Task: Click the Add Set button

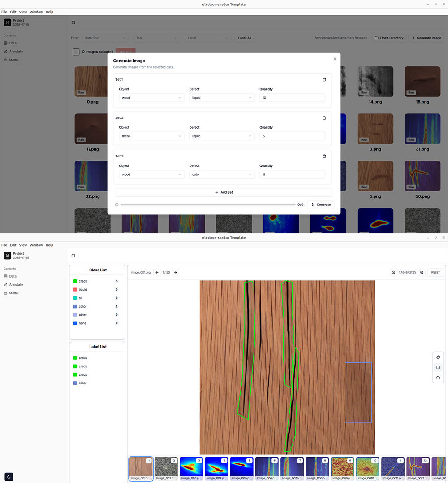Action: 224,192
